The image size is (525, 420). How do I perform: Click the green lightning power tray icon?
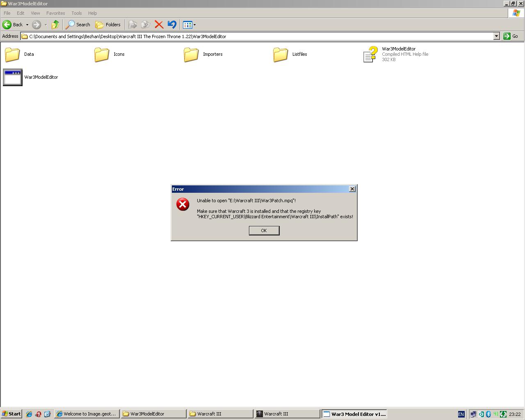coord(503,414)
